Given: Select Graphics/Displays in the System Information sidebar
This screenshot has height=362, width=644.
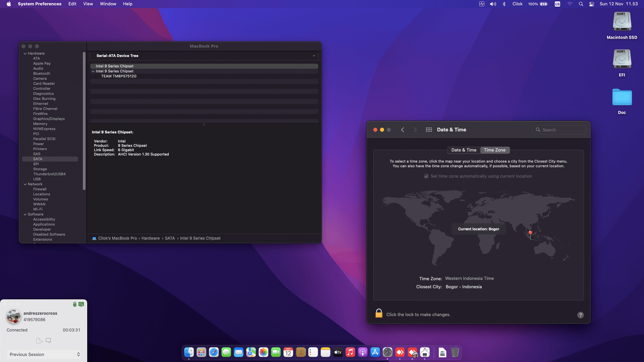Looking at the screenshot, I should coord(49,119).
